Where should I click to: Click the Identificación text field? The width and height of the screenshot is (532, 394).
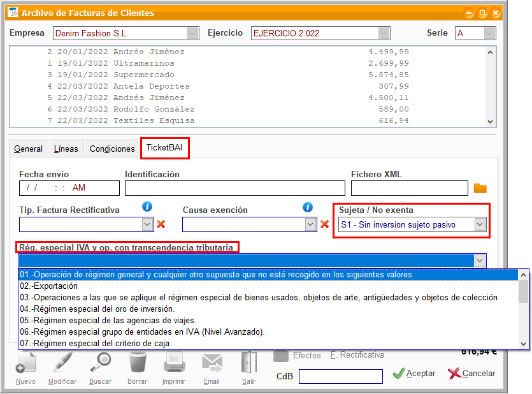pyautogui.click(x=234, y=188)
